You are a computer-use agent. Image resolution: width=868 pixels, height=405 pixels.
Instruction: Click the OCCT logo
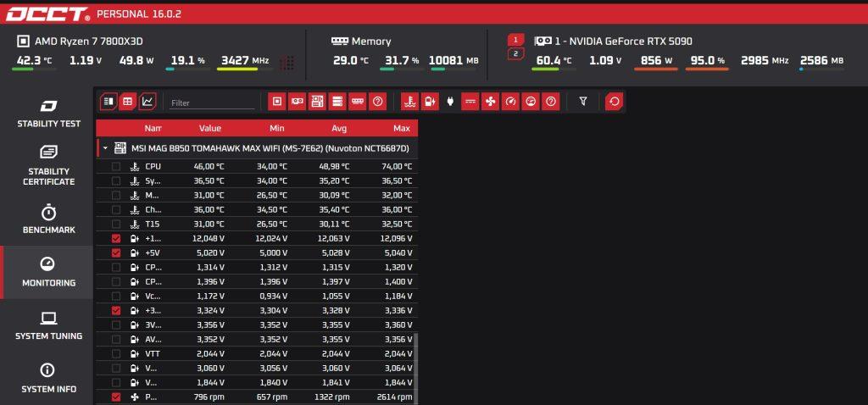tap(47, 14)
